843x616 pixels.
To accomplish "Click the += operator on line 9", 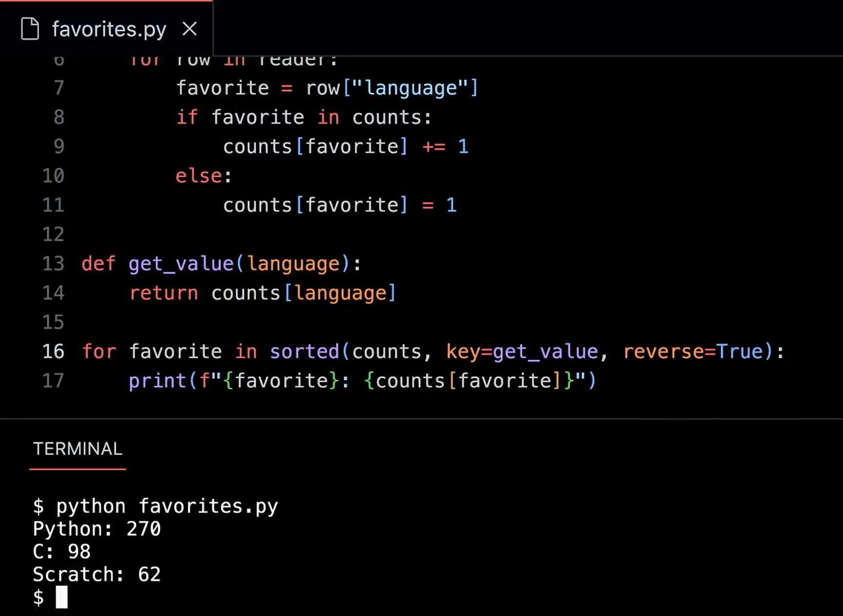I will [433, 146].
